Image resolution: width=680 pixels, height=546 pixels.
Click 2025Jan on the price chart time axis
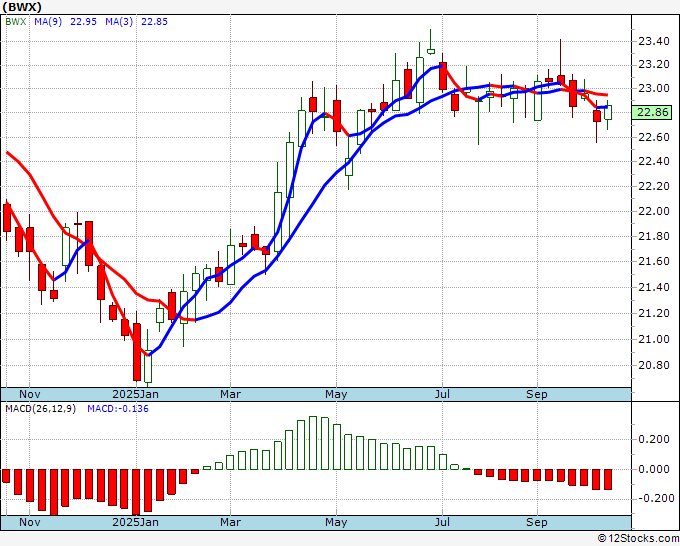136,394
